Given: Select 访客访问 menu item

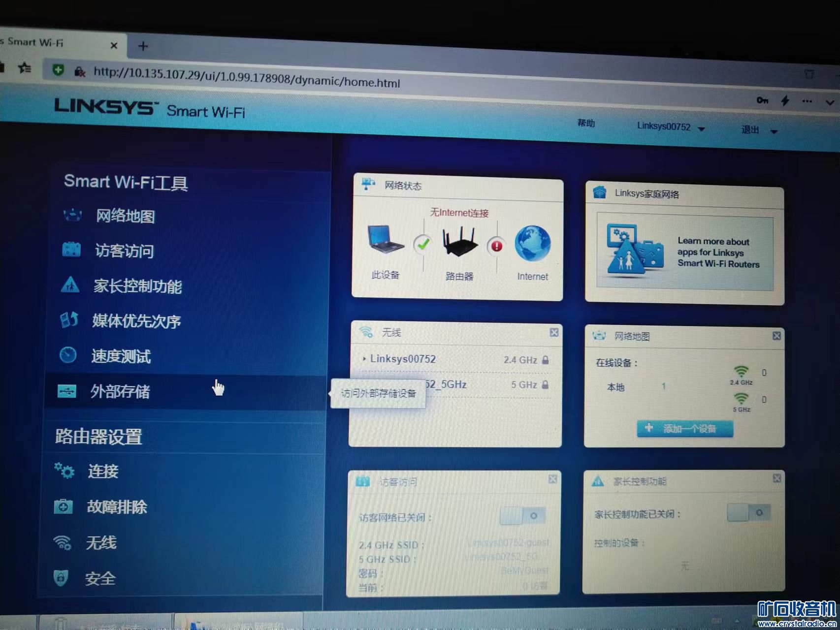Looking at the screenshot, I should click(x=124, y=251).
